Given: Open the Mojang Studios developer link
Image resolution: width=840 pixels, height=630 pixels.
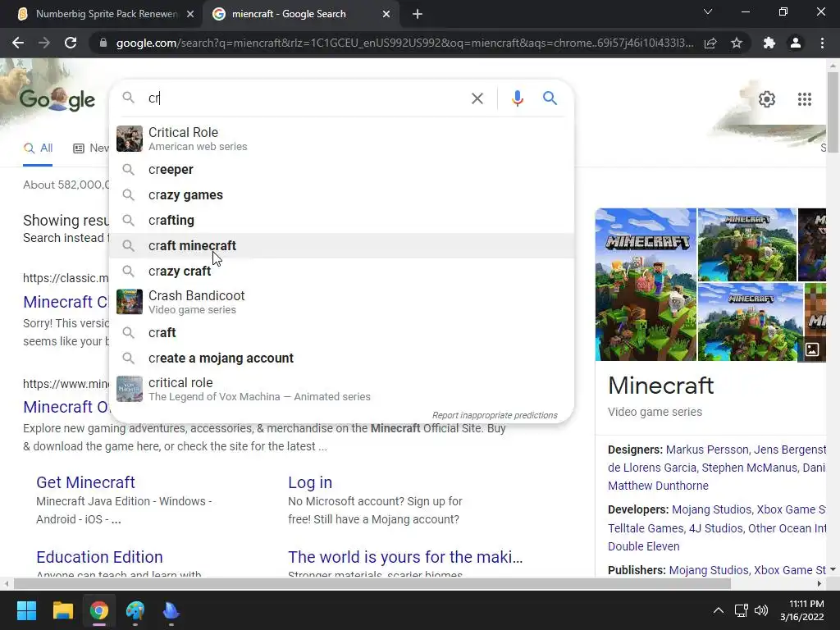Looking at the screenshot, I should pos(711,509).
